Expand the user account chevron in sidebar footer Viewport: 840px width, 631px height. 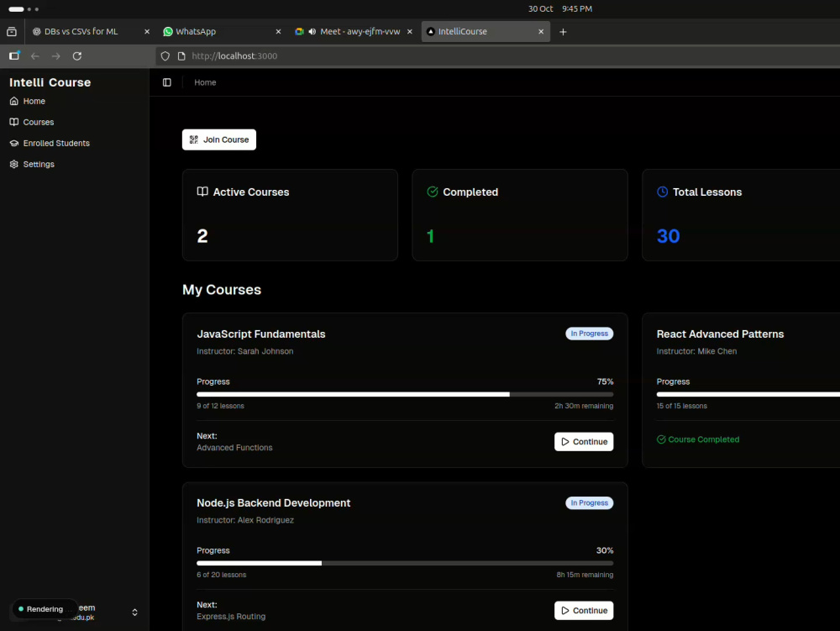pos(134,612)
